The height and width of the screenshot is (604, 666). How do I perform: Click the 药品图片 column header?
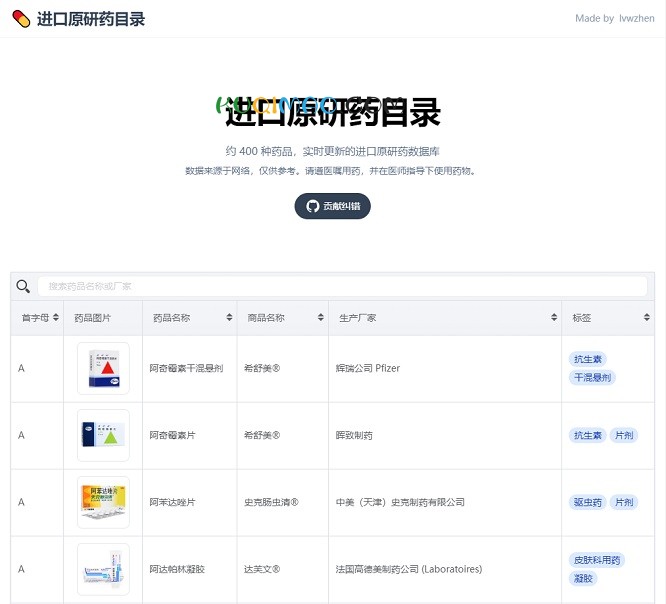point(103,318)
